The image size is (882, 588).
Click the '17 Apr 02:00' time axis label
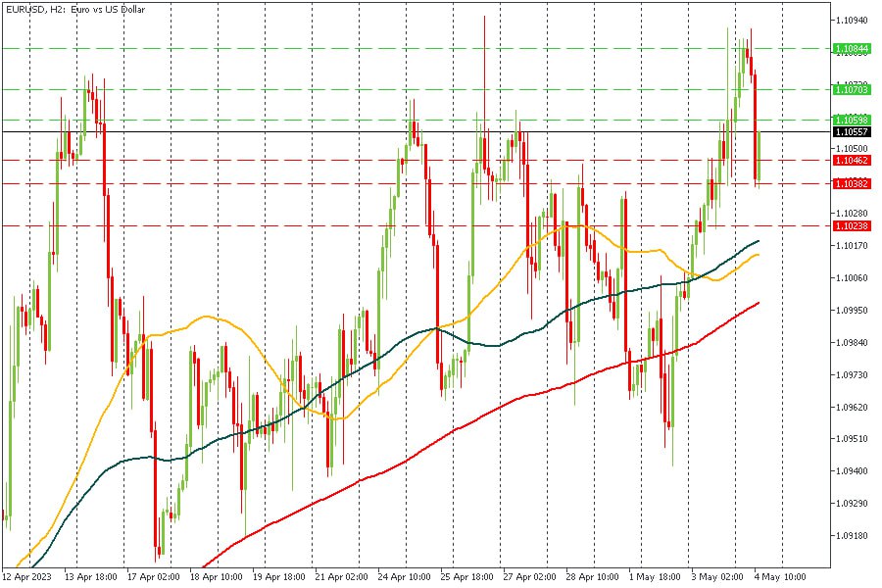[x=154, y=577]
